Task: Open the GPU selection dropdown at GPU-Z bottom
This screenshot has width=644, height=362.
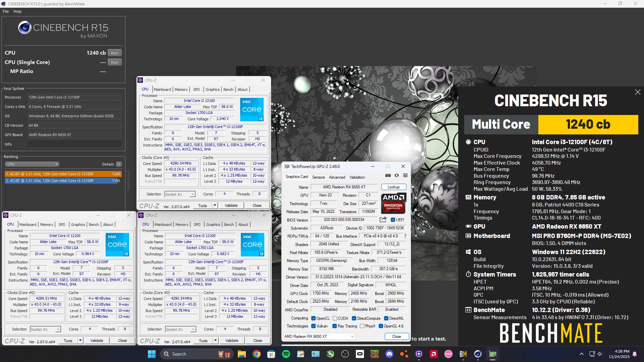Action: tap(319, 337)
